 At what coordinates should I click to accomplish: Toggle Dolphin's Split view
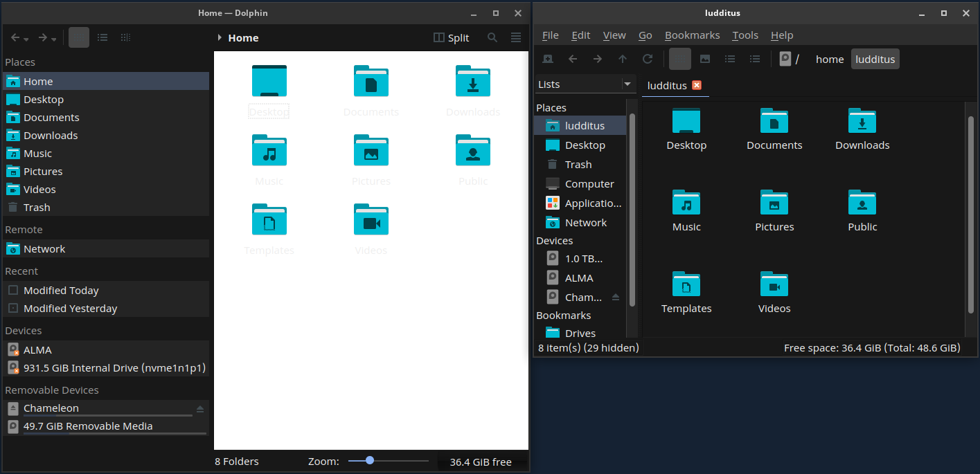point(451,38)
